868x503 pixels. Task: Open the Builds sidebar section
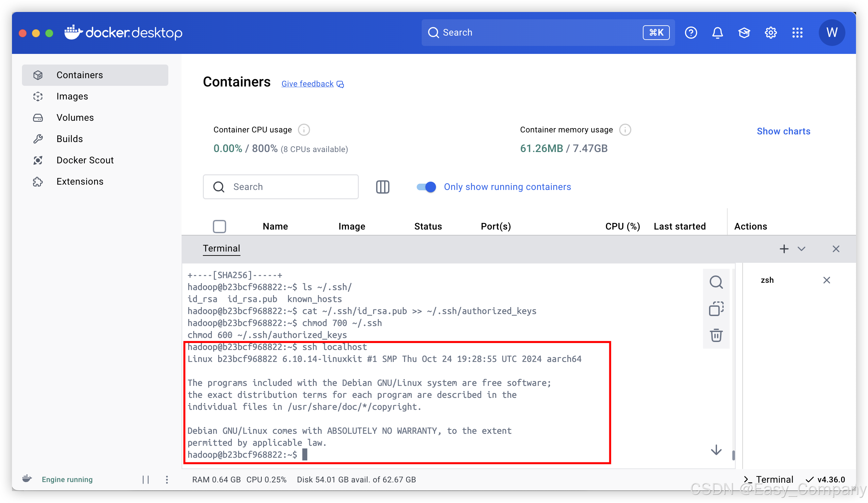click(95, 139)
